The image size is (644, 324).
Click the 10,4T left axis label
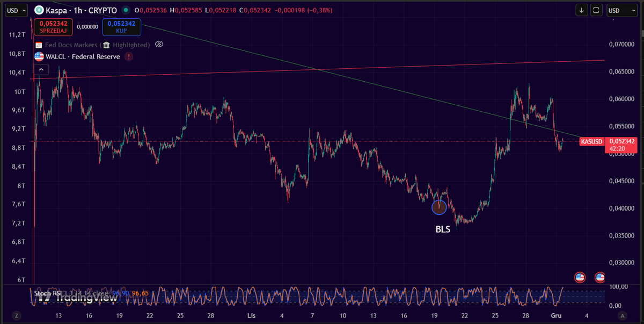pyautogui.click(x=18, y=73)
